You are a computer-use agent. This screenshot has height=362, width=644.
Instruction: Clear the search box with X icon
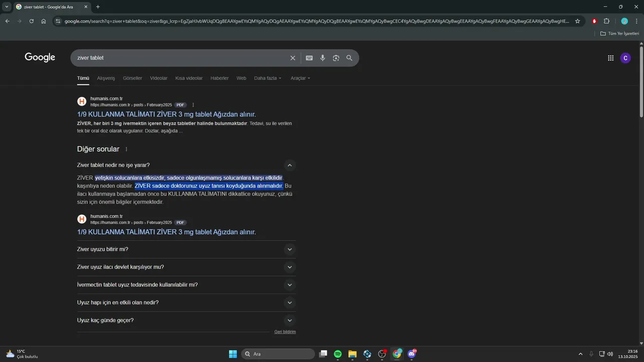[293, 58]
